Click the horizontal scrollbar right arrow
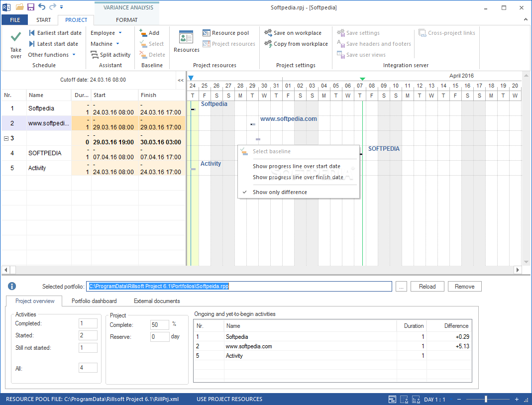 pos(518,270)
